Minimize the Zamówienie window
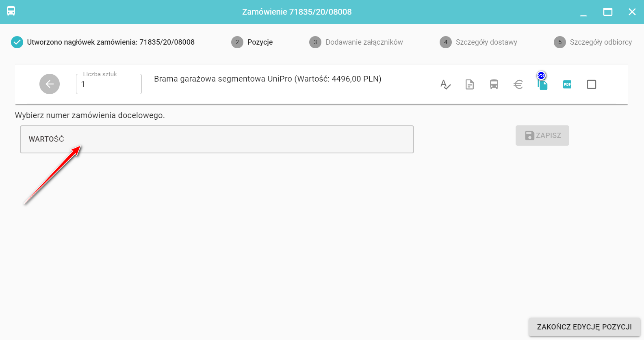The image size is (644, 340). [x=583, y=12]
